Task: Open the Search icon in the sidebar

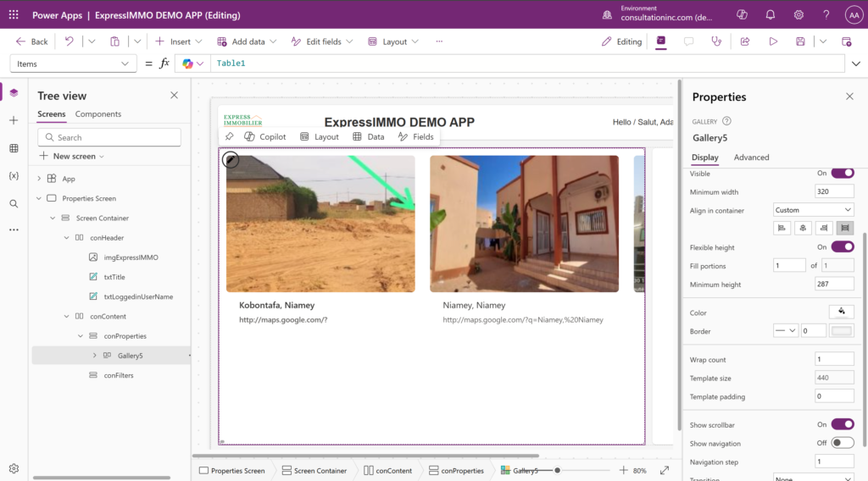Action: pyautogui.click(x=14, y=203)
